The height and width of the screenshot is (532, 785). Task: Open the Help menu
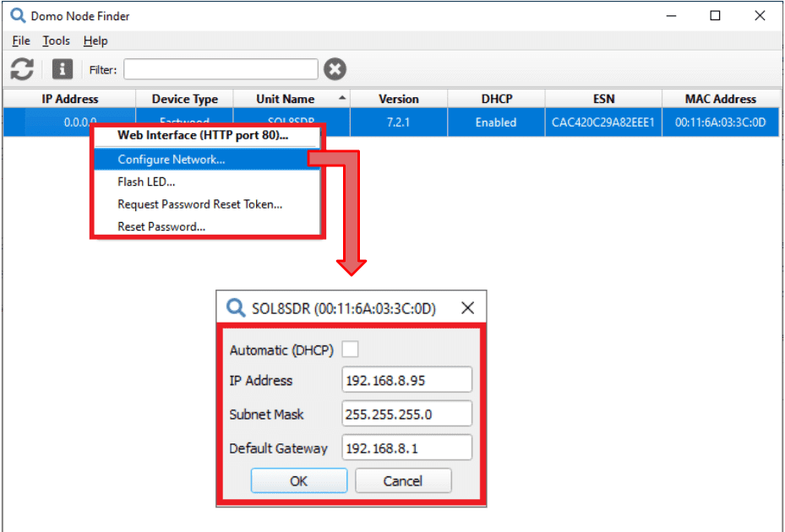[x=95, y=41]
